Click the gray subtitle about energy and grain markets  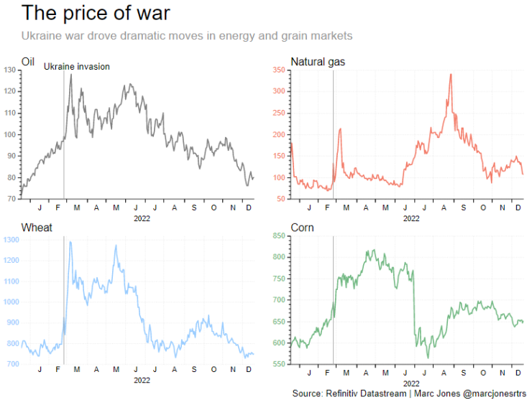click(x=187, y=36)
